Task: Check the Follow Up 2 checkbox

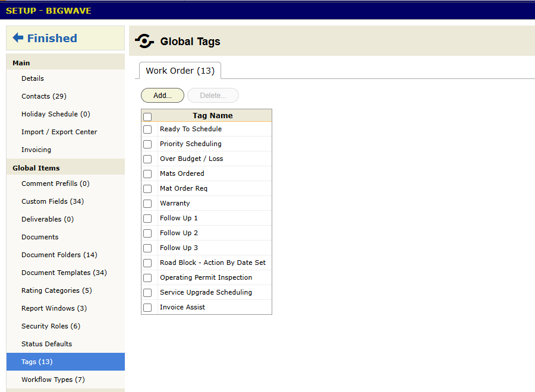Action: pos(147,233)
